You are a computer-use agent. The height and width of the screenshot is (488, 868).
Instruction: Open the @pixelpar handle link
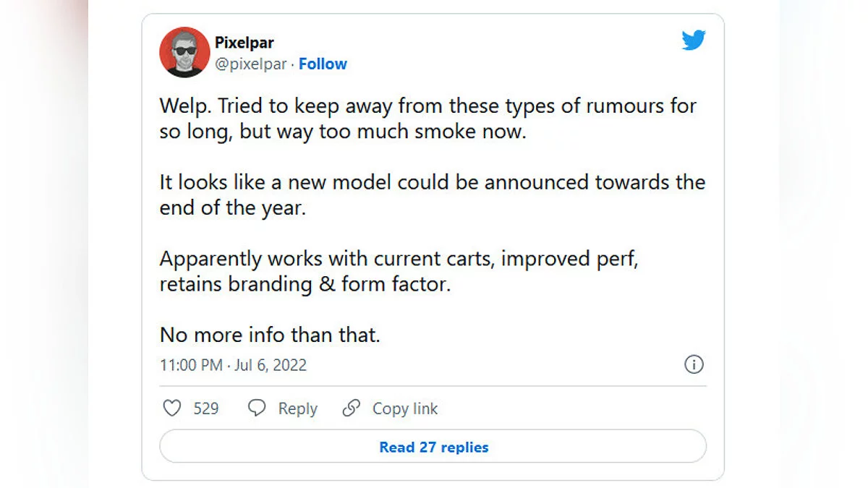coord(250,64)
